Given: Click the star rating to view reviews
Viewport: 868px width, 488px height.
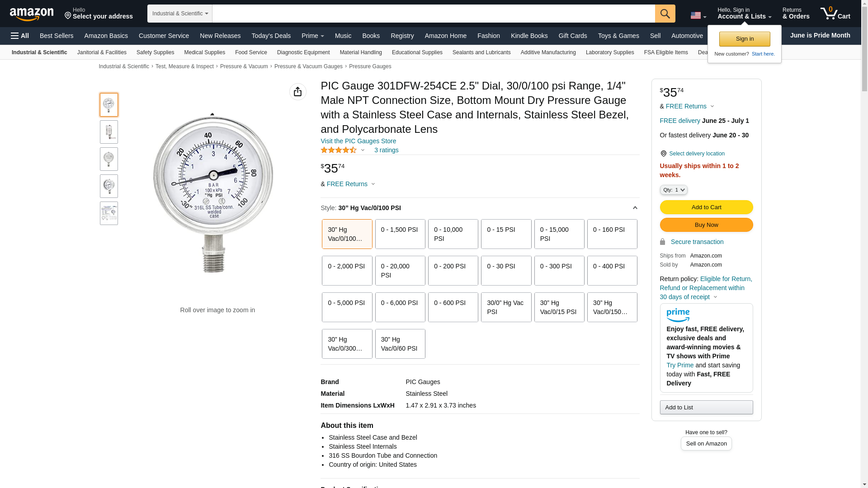Looking at the screenshot, I should click(339, 150).
